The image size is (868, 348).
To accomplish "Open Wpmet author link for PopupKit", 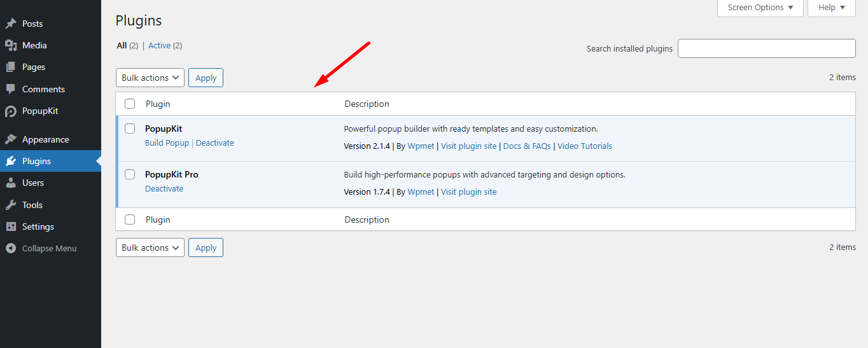I will (421, 146).
